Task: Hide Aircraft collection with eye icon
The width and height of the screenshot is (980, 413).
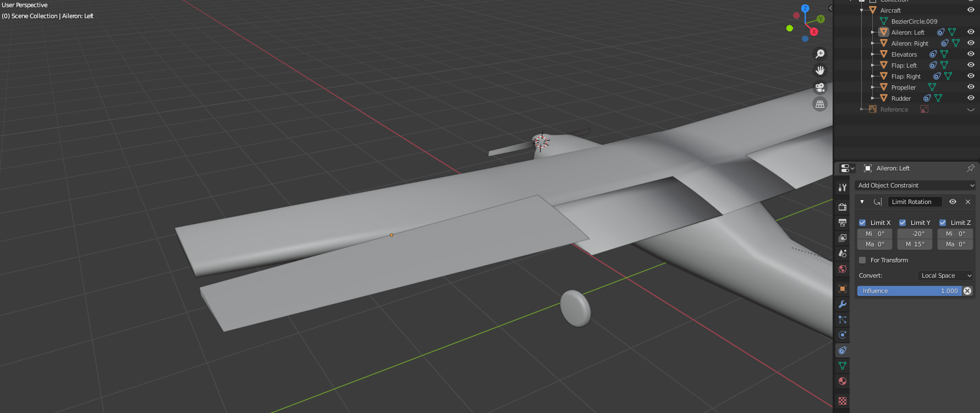Action: (x=971, y=10)
